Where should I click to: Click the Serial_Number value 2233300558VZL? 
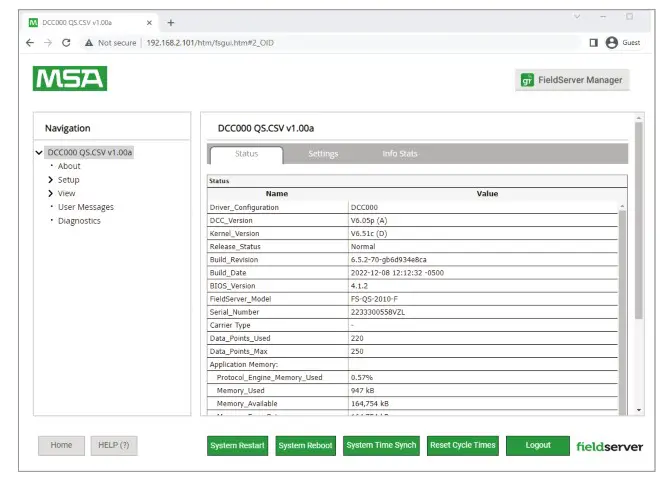378,312
